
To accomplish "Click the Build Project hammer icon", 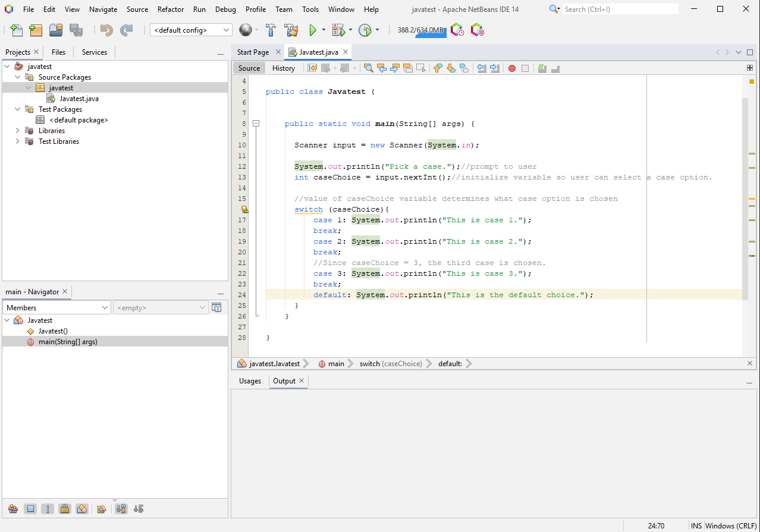I will click(x=271, y=30).
